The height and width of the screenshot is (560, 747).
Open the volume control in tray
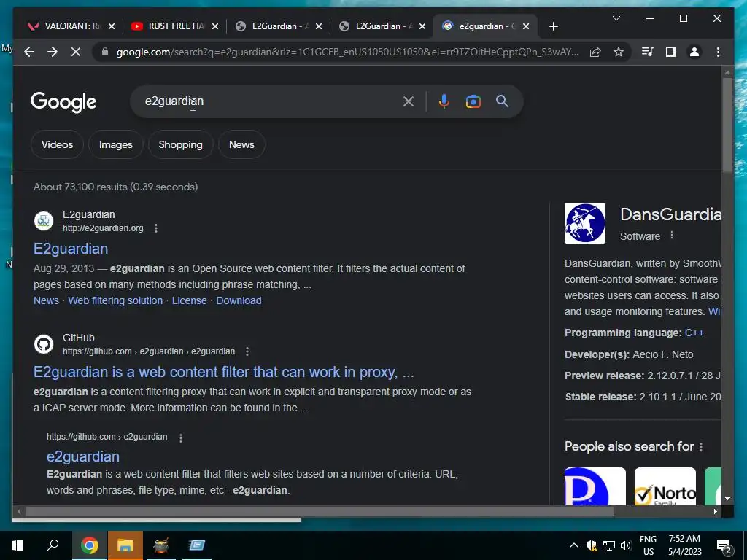point(627,545)
